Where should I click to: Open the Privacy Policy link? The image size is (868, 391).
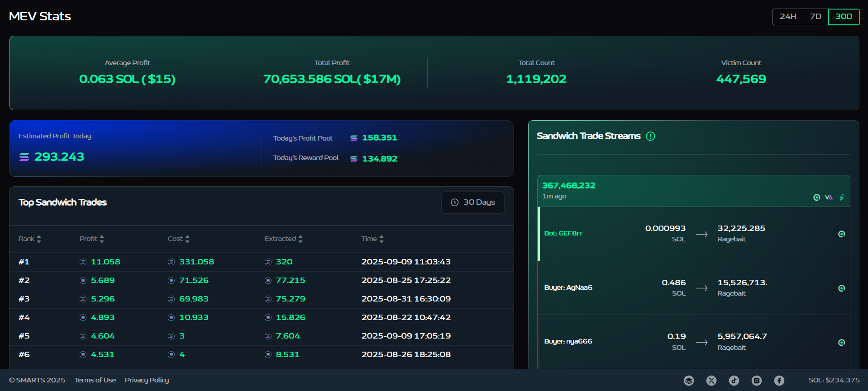(x=147, y=380)
